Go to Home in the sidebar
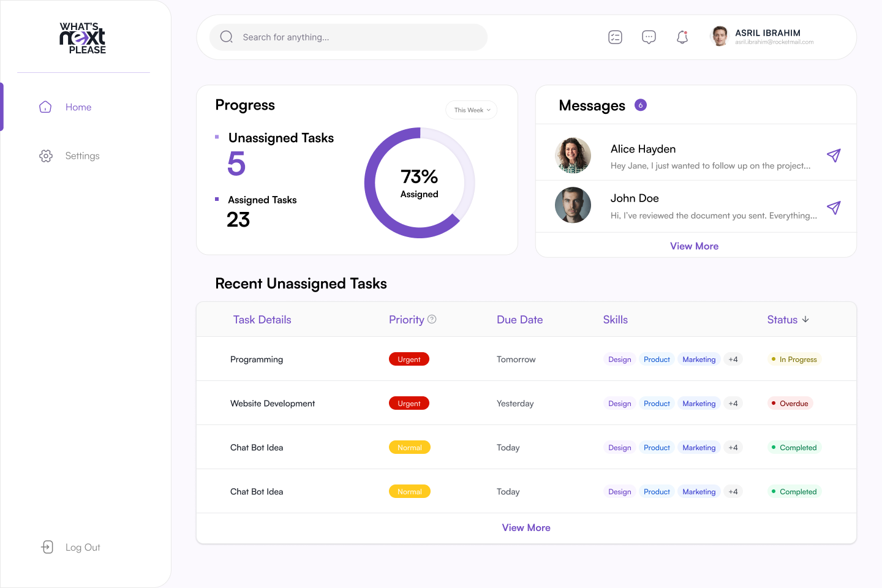The width and height of the screenshot is (882, 588). 78,107
